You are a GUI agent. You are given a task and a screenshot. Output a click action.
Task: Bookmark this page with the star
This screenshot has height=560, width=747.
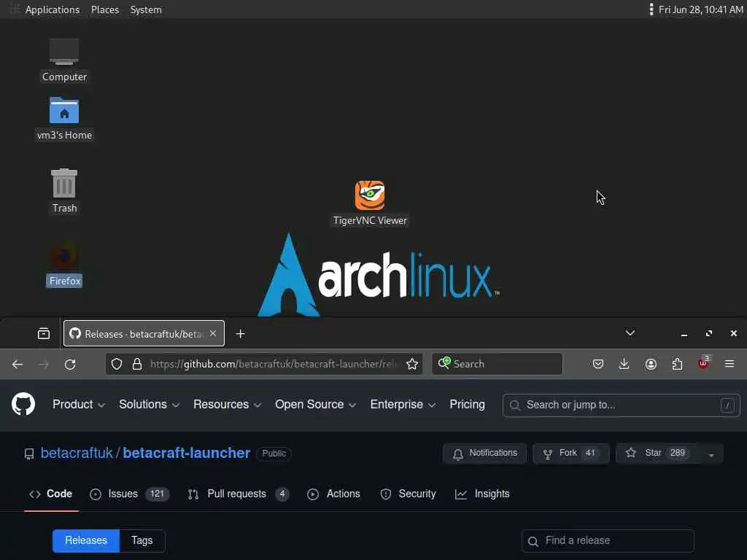point(412,365)
